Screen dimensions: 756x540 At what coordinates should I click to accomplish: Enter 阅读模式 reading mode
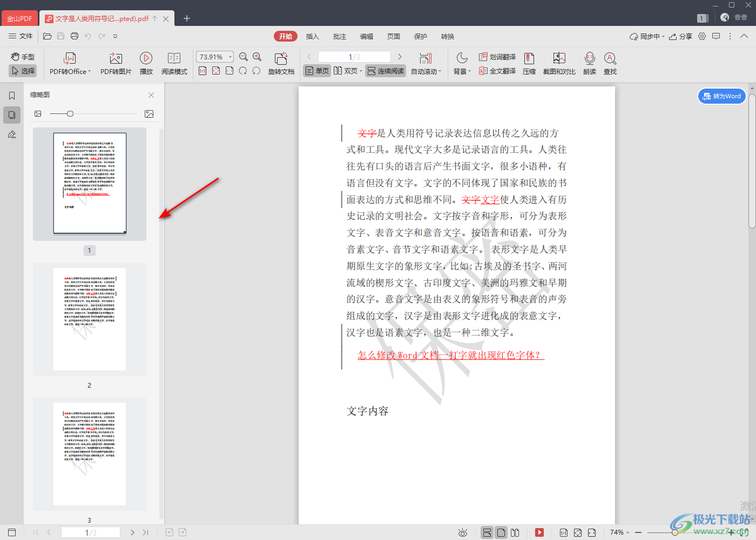click(x=174, y=64)
